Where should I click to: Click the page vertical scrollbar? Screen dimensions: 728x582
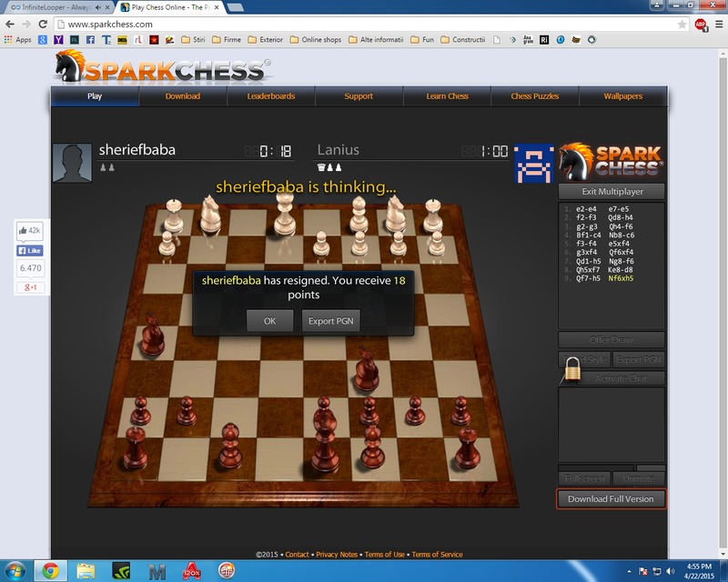(723, 302)
